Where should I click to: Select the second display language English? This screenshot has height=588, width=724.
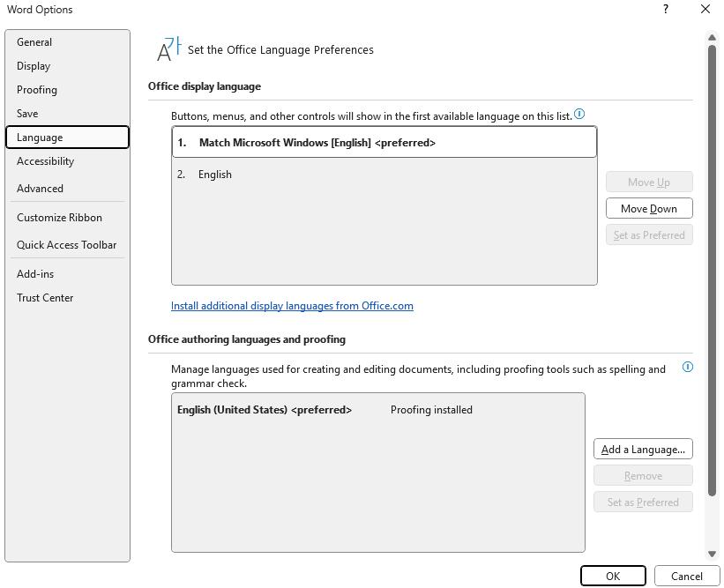coord(384,175)
